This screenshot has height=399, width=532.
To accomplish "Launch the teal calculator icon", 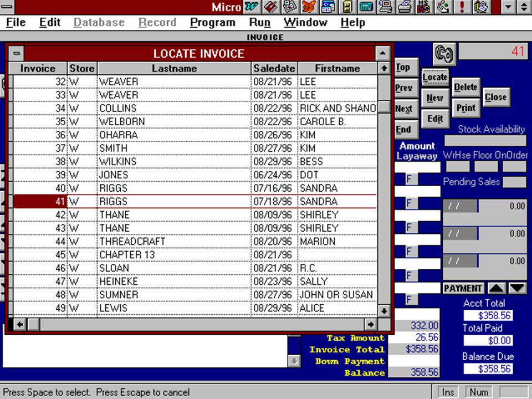I will click(366, 7).
